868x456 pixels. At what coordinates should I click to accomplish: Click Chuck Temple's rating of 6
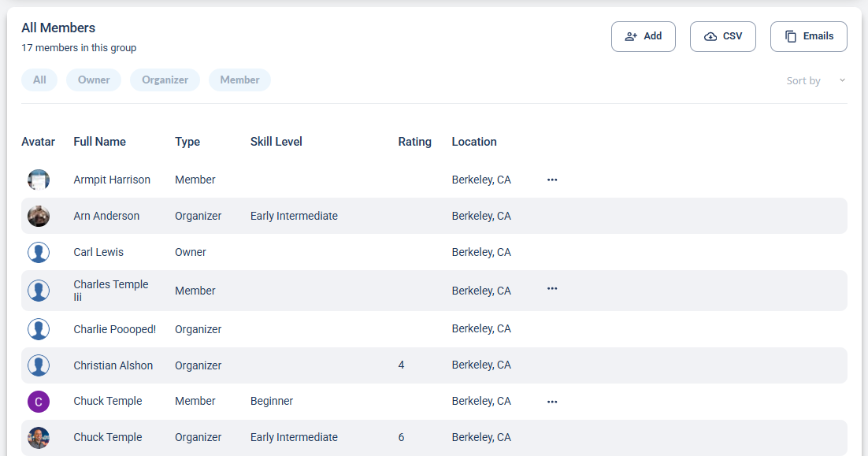pyautogui.click(x=402, y=437)
